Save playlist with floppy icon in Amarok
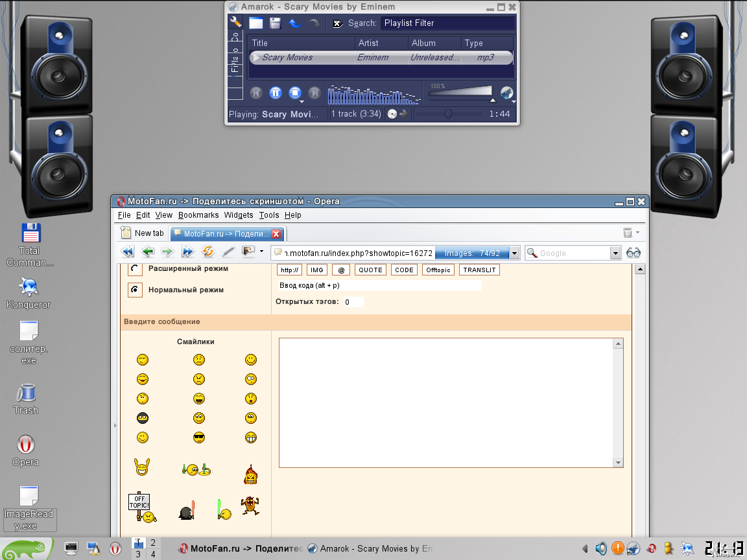Image resolution: width=747 pixels, height=560 pixels. (x=276, y=23)
